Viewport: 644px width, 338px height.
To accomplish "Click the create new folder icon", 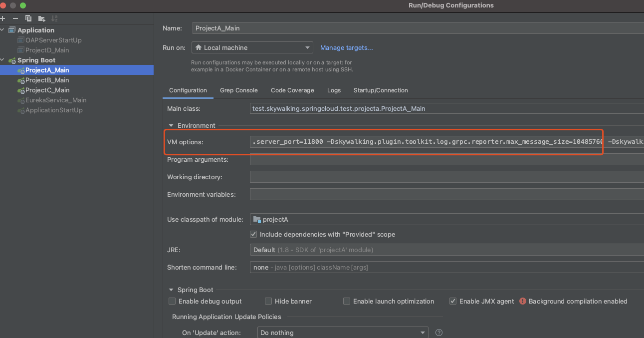I will (41, 18).
